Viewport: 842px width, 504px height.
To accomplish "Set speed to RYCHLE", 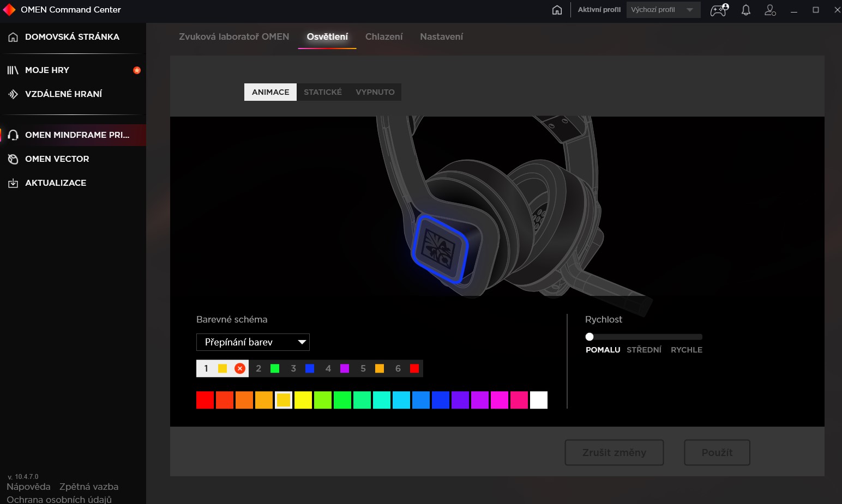I will tap(687, 350).
